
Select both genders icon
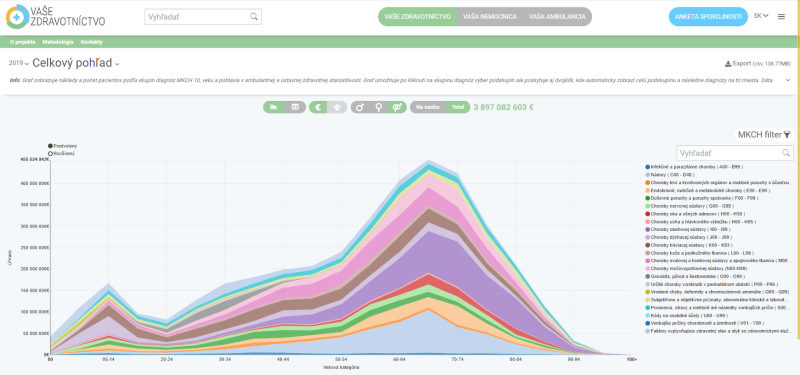coord(397,107)
